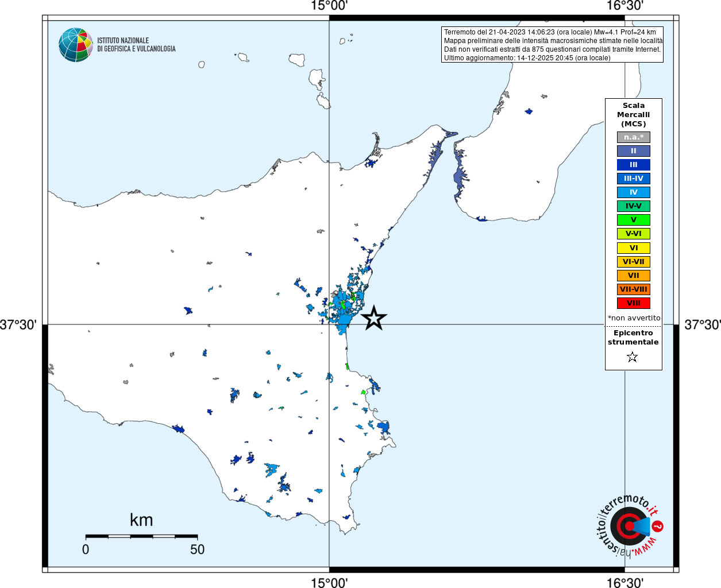This screenshot has width=721, height=588.
Task: Select the intensity II legend swatch
Action: coord(633,151)
